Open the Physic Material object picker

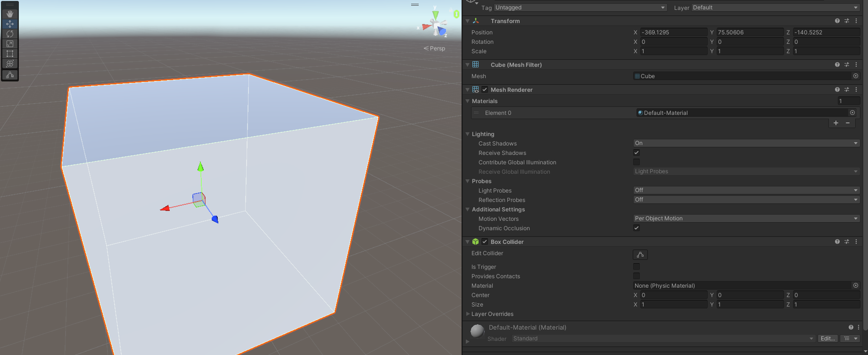pyautogui.click(x=856, y=285)
